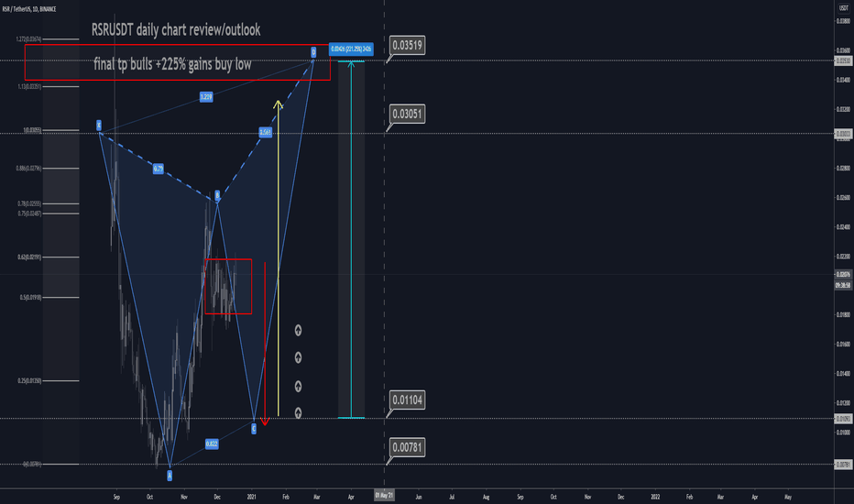Image resolution: width=854 pixels, height=504 pixels.
Task: Click the 2021 label on time axis
Action: (252, 497)
